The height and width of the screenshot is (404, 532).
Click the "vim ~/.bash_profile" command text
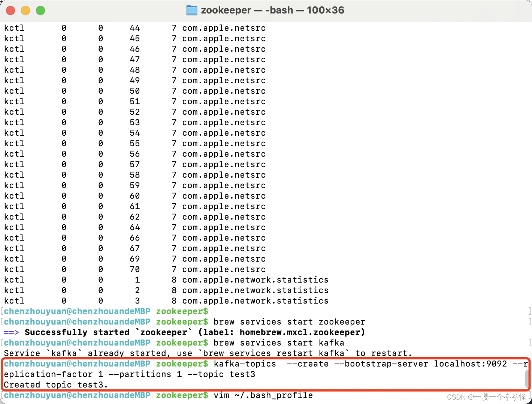[263, 395]
